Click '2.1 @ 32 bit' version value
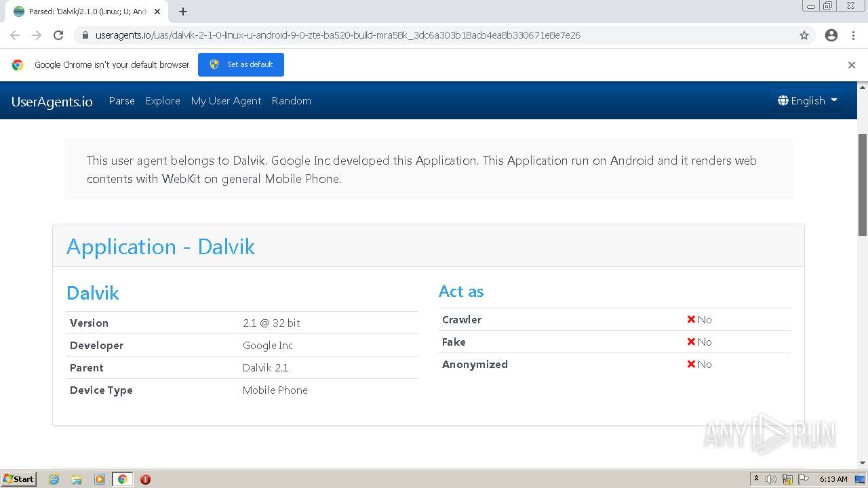 click(x=271, y=323)
